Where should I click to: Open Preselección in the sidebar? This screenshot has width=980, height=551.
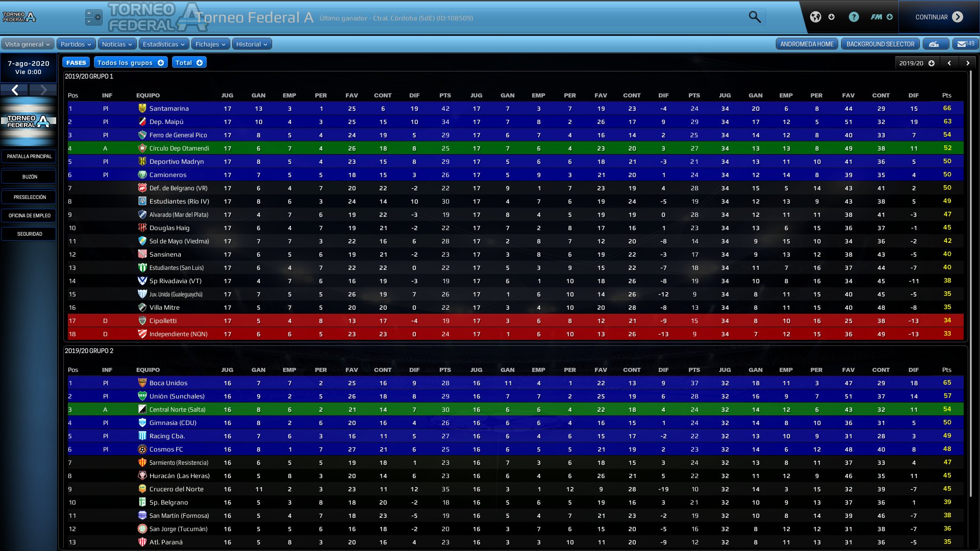[29, 197]
